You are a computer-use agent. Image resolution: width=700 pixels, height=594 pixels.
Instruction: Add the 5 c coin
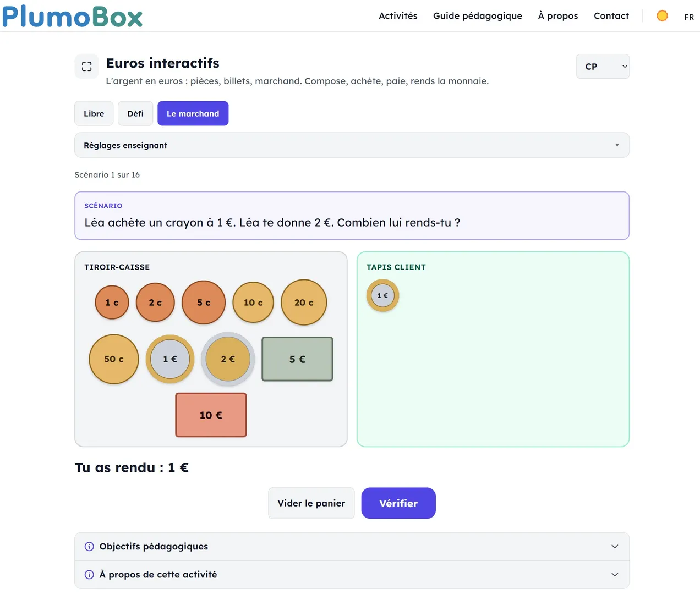click(204, 302)
